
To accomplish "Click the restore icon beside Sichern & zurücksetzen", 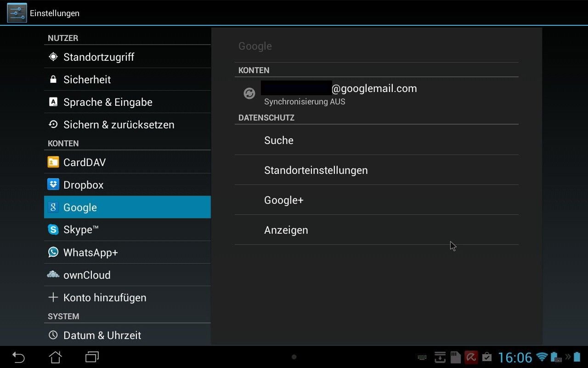I will 53,124.
